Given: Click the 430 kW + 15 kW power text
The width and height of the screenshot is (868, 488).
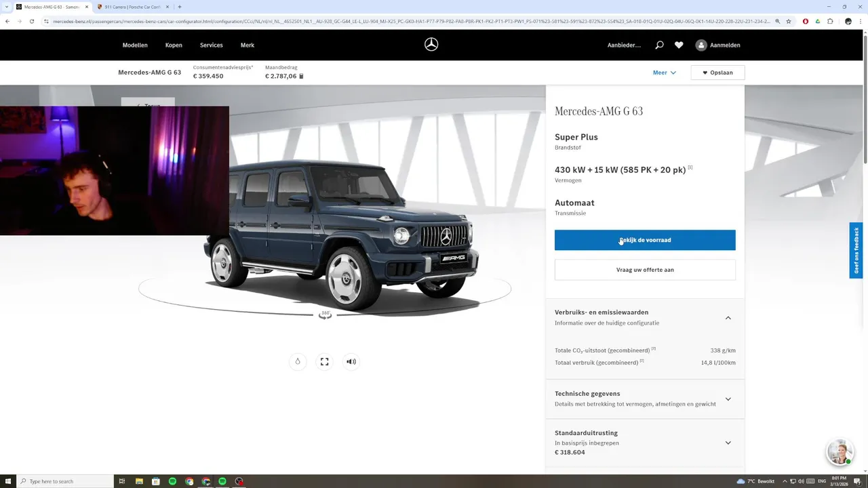Looking at the screenshot, I should (620, 169).
